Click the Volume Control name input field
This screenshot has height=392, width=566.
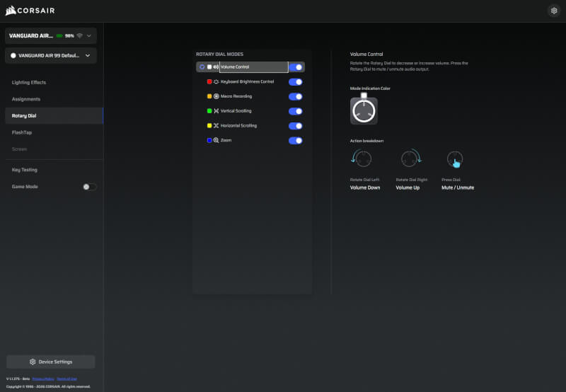[x=254, y=67]
